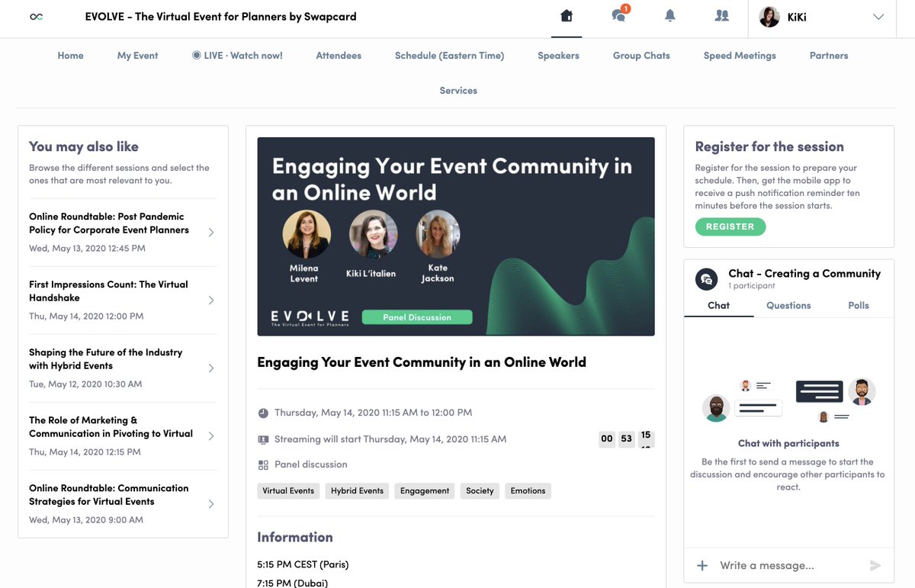Click the clock icon beside the session date

[x=263, y=413]
